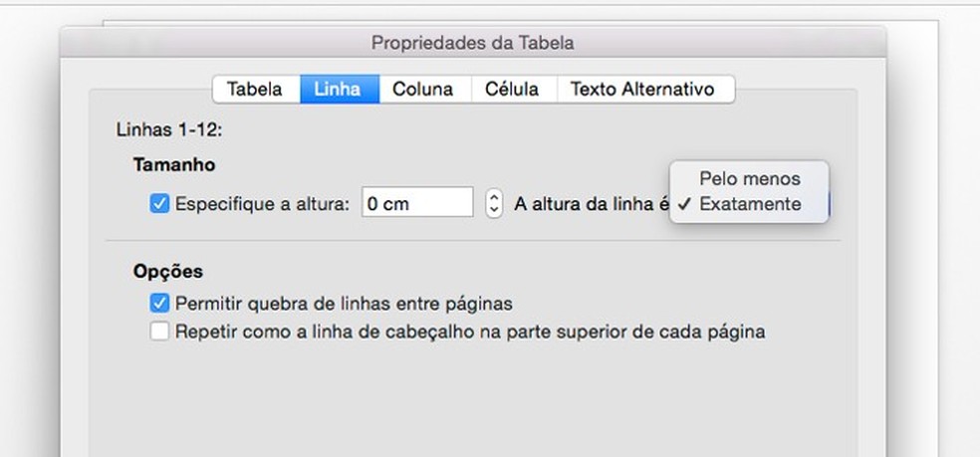Go to the Célula tab

512,89
